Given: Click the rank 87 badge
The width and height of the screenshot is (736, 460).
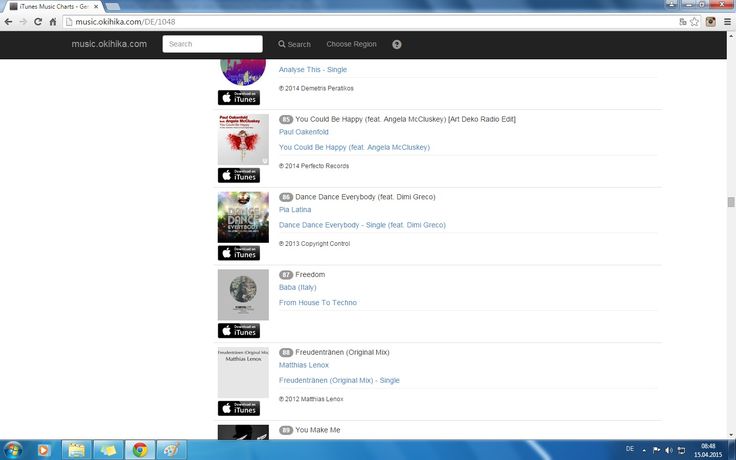Looking at the screenshot, I should click(286, 275).
